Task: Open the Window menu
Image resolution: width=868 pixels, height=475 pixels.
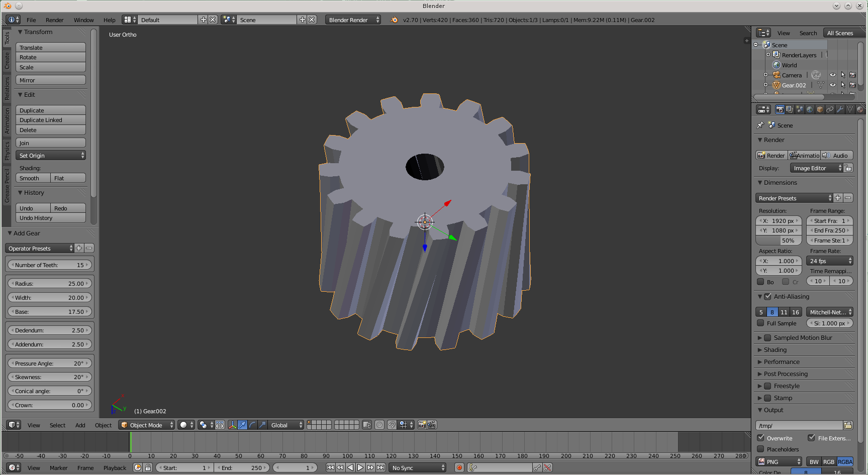Action: [x=83, y=20]
